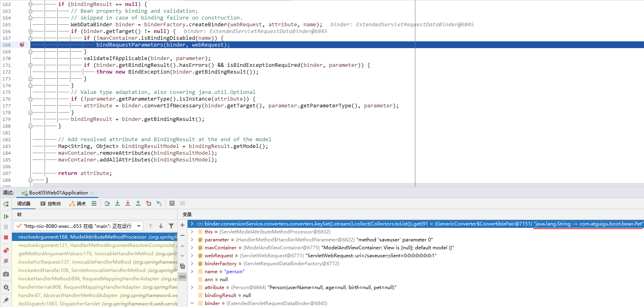Mute all breakpoints
The image size is (644, 307).
[x=6, y=261]
